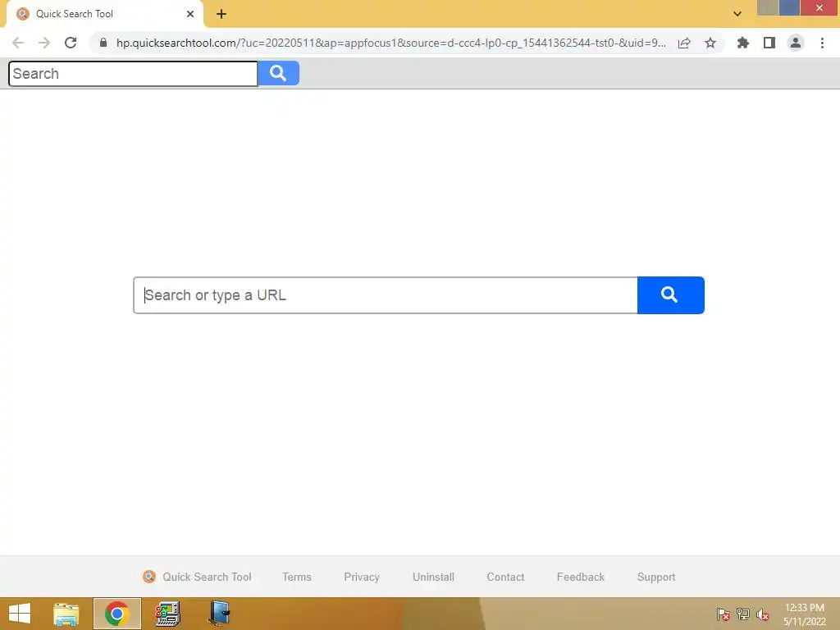The width and height of the screenshot is (840, 630).
Task: Open a new tab with the plus button
Action: pyautogui.click(x=221, y=14)
